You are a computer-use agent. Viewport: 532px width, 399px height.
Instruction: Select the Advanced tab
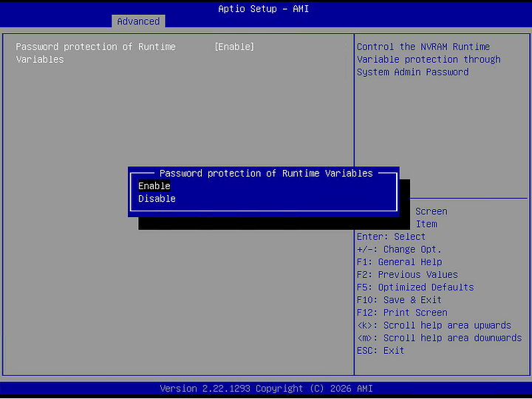[x=138, y=21]
